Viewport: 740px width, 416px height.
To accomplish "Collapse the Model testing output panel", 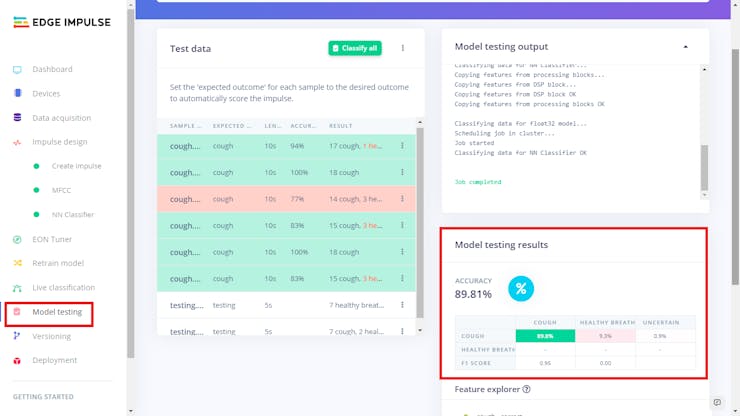I will [685, 47].
